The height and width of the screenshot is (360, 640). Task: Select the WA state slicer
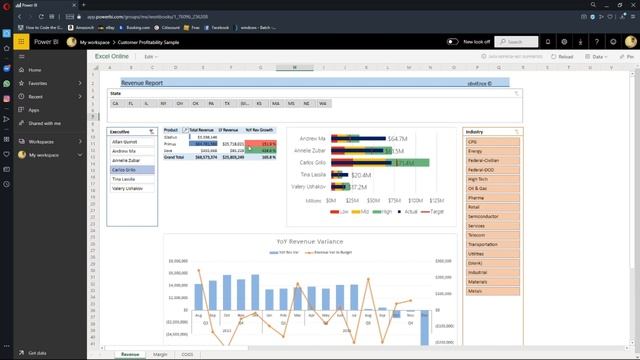323,104
